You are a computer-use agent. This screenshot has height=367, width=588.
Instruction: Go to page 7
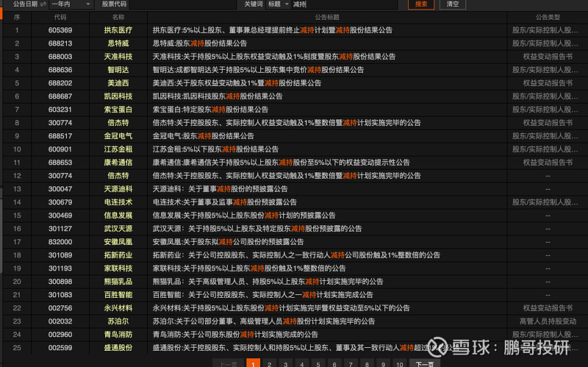[x=351, y=363]
